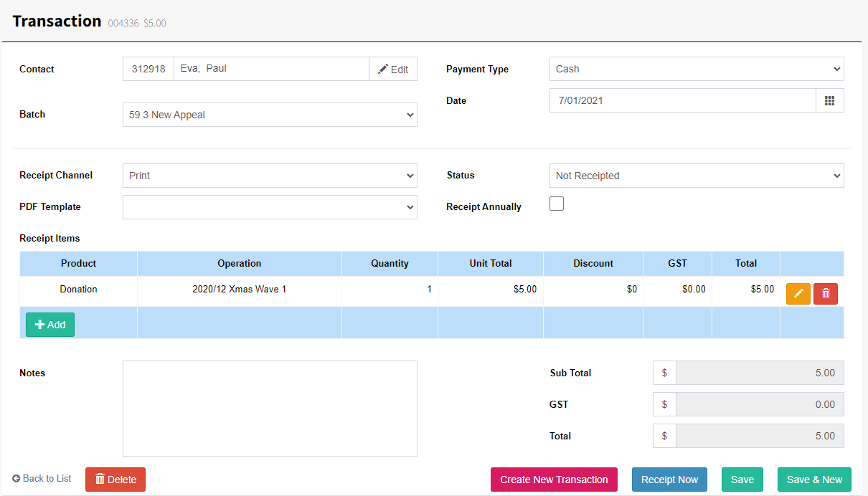
Task: Click the Save & New button
Action: 814,480
